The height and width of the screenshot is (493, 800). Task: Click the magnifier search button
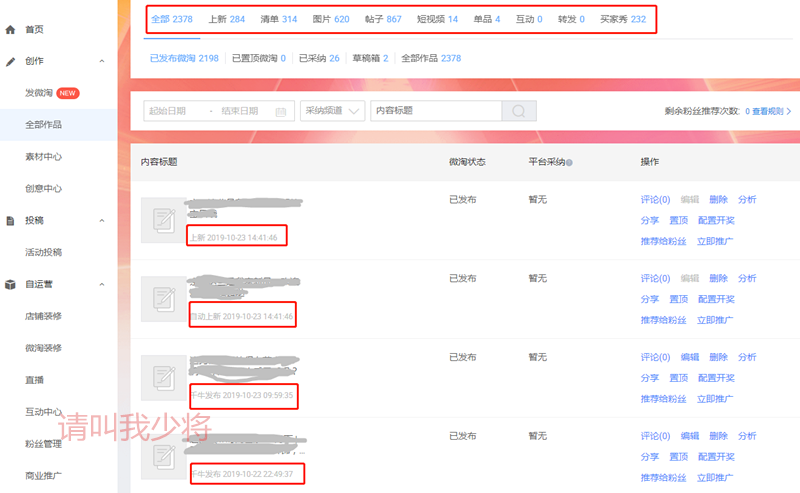[518, 111]
